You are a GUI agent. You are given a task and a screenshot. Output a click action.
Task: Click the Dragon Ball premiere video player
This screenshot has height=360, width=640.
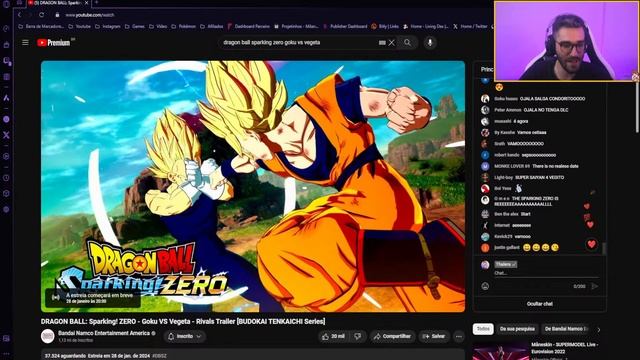point(253,186)
